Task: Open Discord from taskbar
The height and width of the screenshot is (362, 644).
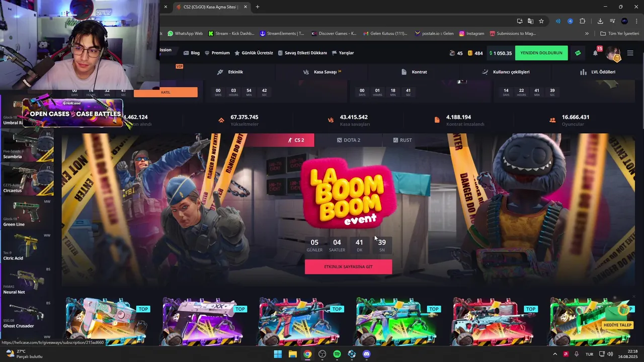Action: [367, 354]
